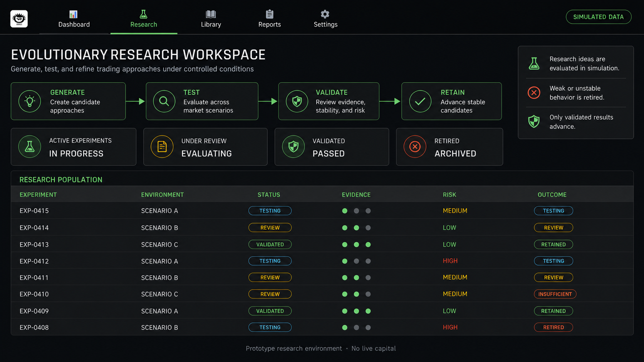
Task: Click RETIRED outcome badge for EXP-0408
Action: pos(553,327)
